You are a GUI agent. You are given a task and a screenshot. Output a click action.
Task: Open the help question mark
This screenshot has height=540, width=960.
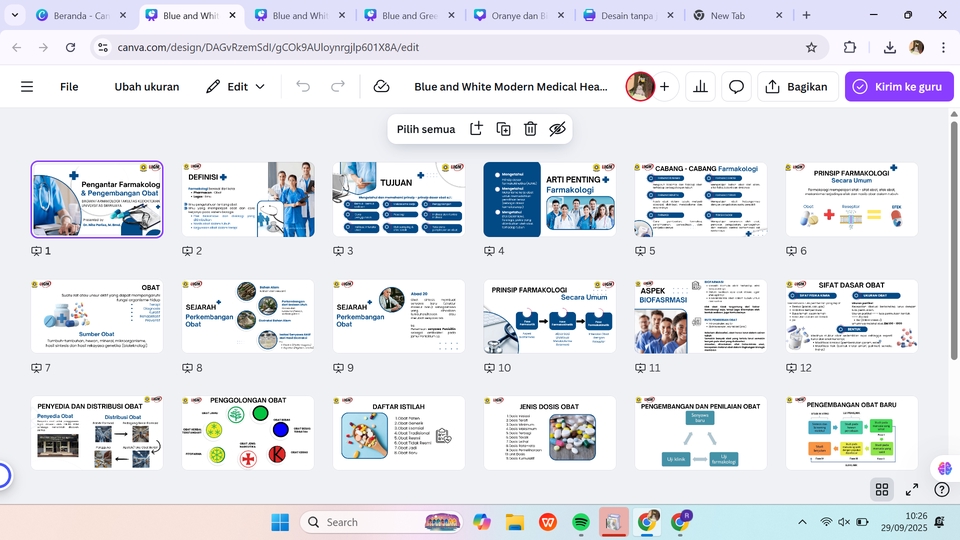coord(942,489)
